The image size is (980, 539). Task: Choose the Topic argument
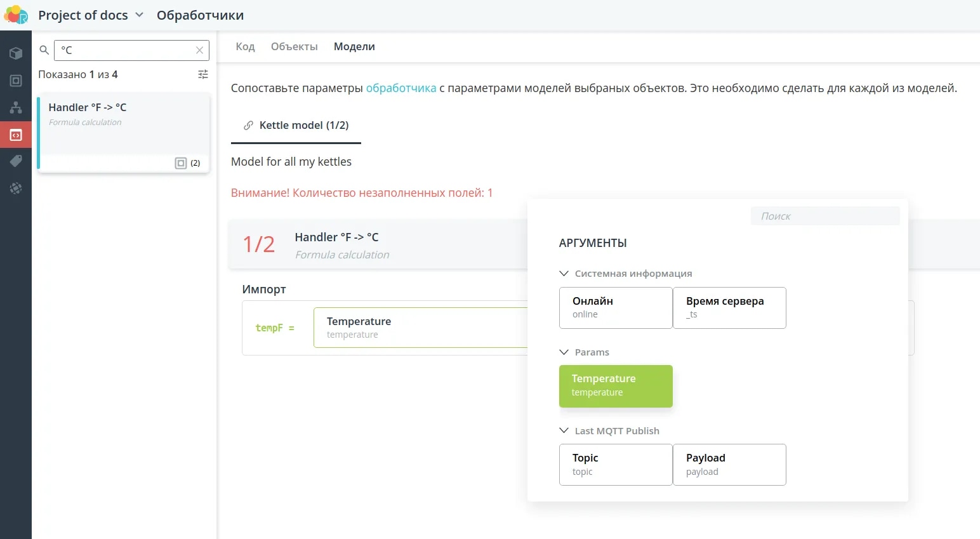coord(616,465)
